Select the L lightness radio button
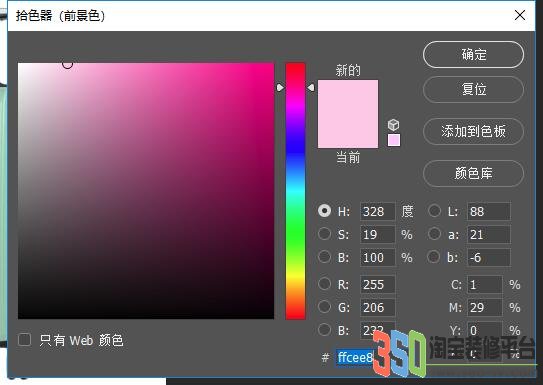 click(434, 211)
